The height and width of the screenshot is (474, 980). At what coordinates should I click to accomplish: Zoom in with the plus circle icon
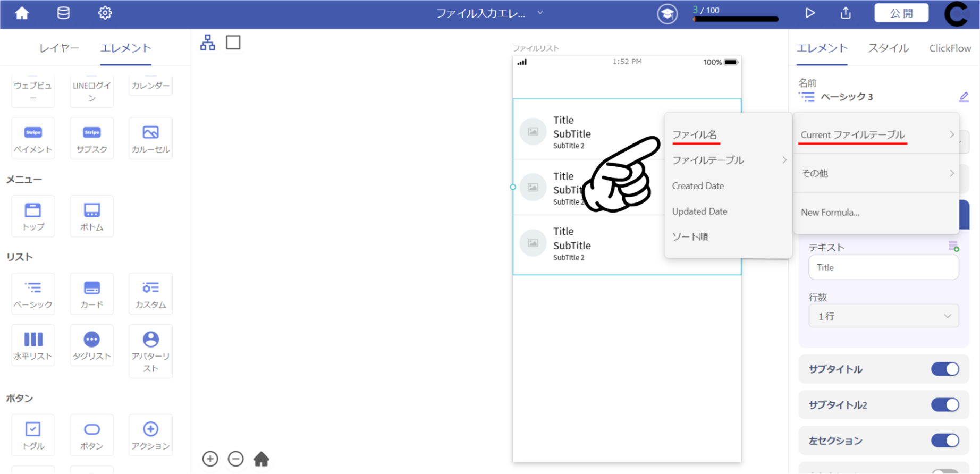coord(210,459)
